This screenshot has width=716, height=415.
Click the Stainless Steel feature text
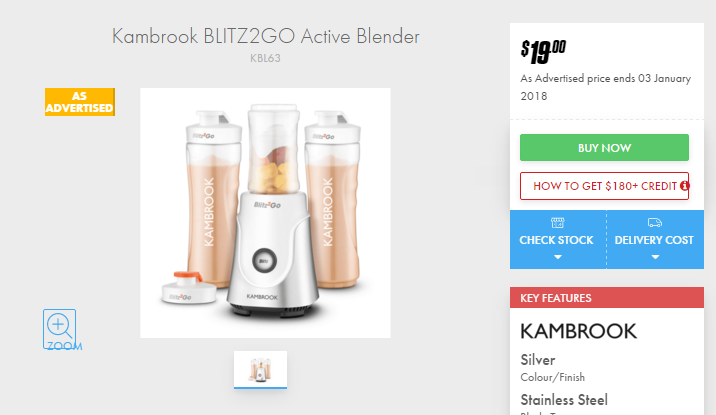pyautogui.click(x=564, y=400)
